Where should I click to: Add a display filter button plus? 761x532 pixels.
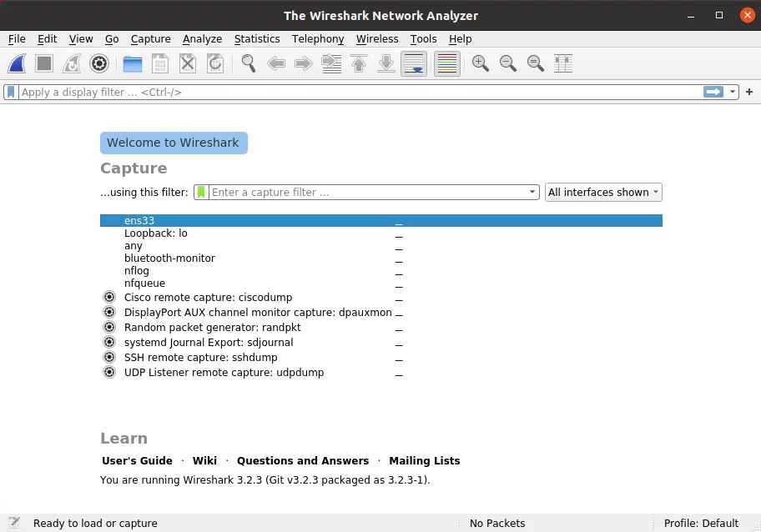click(x=749, y=93)
